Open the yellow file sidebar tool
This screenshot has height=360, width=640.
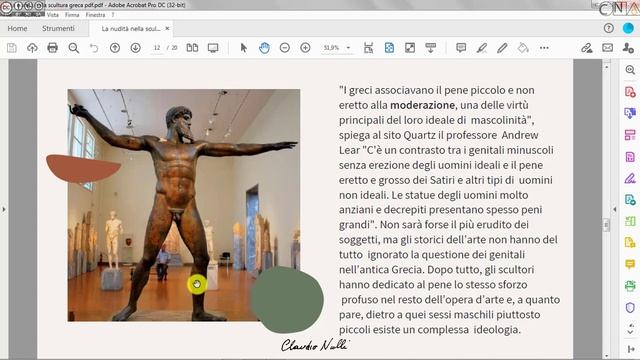630,242
